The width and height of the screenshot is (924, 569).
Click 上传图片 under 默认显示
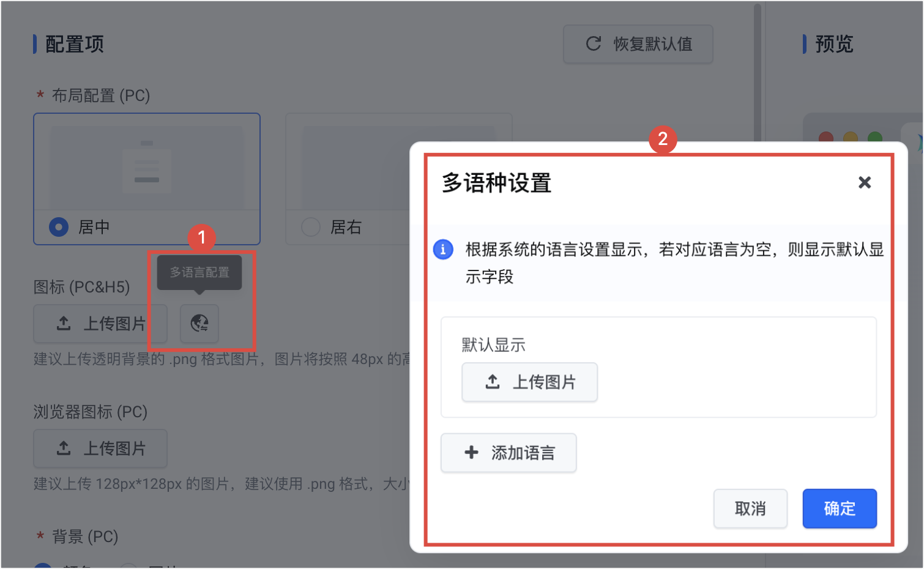[529, 382]
